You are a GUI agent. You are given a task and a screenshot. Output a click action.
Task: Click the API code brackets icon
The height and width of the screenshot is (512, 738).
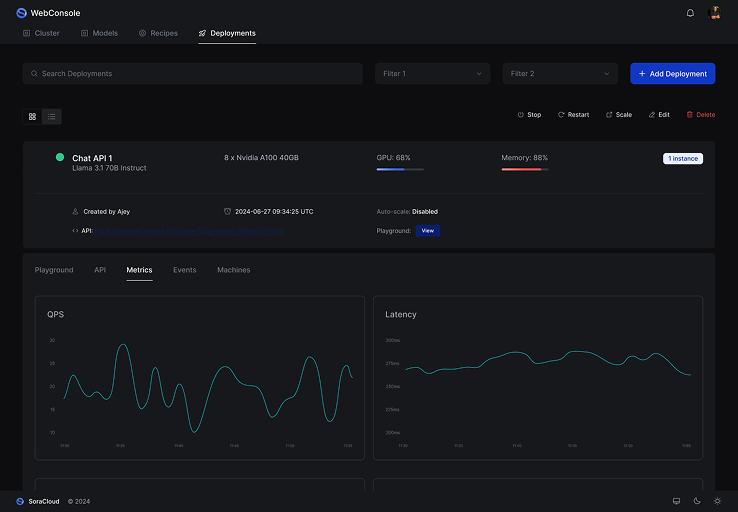click(75, 231)
